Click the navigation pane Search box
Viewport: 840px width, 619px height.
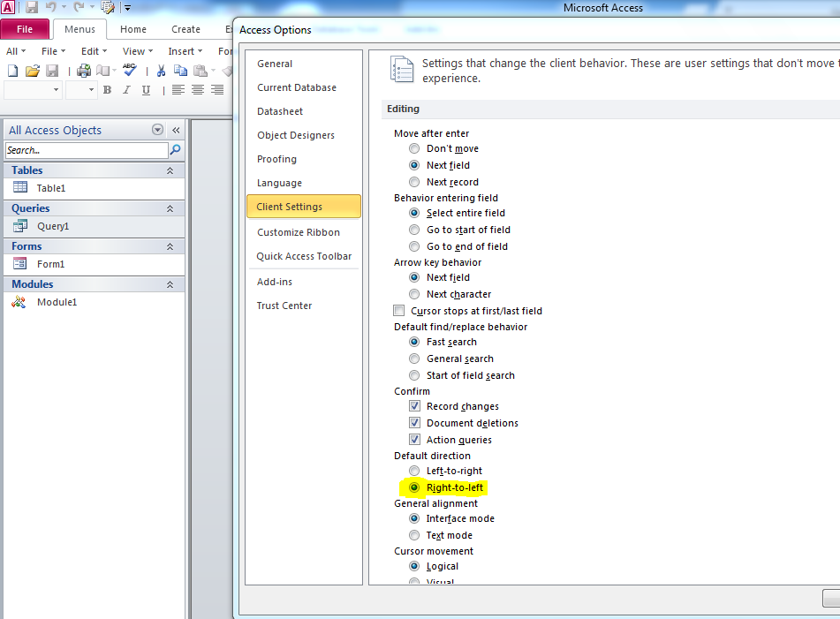click(87, 150)
